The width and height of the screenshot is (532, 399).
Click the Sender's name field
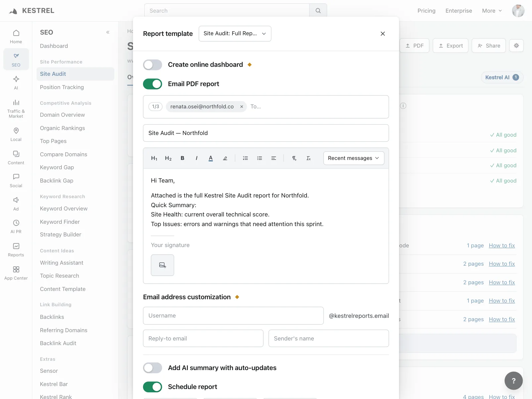[x=329, y=338]
